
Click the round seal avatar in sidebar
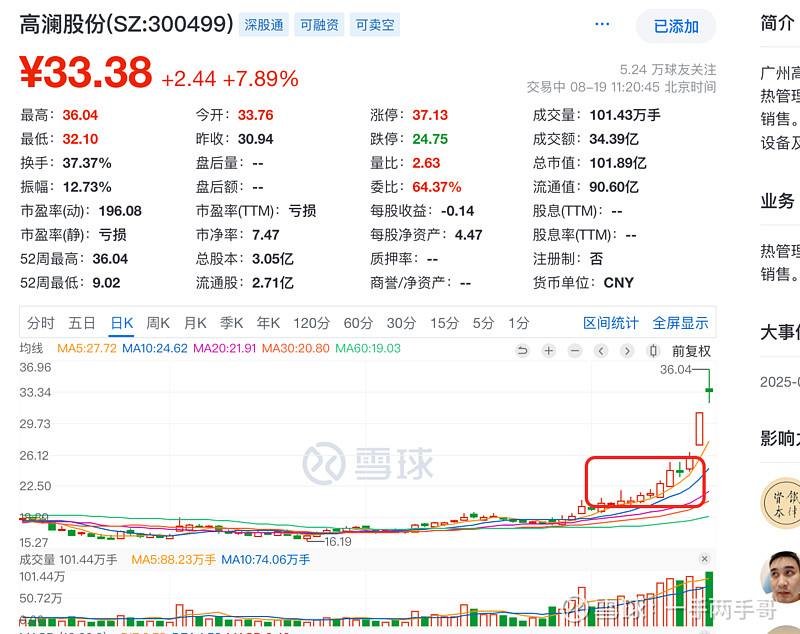coord(781,503)
